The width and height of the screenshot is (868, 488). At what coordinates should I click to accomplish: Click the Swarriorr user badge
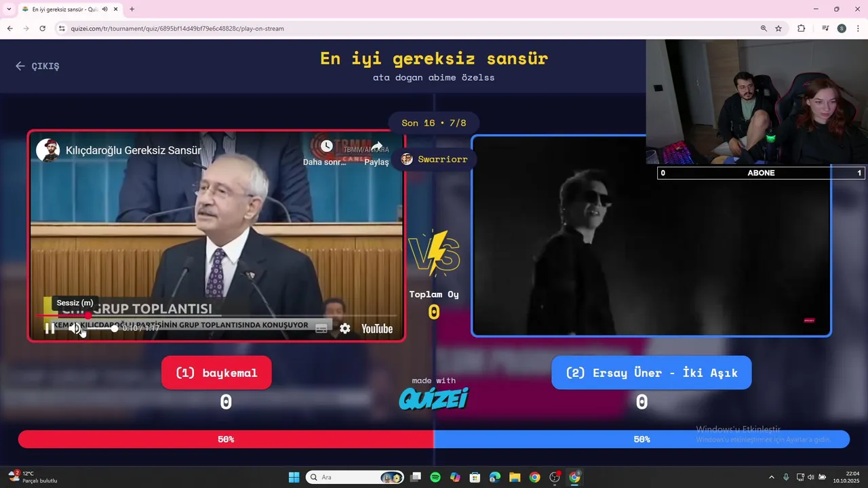coord(434,159)
